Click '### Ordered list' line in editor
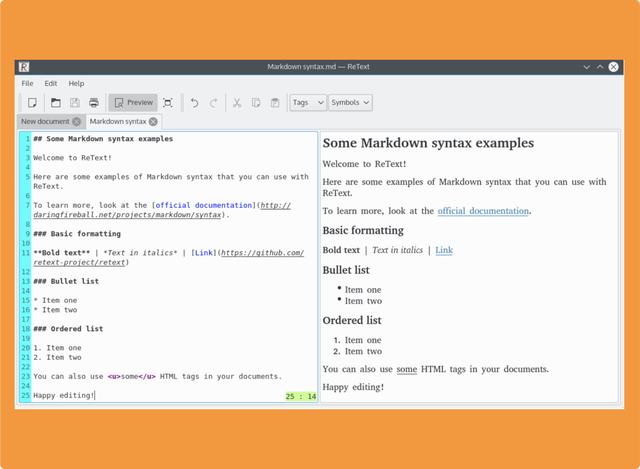 click(68, 329)
